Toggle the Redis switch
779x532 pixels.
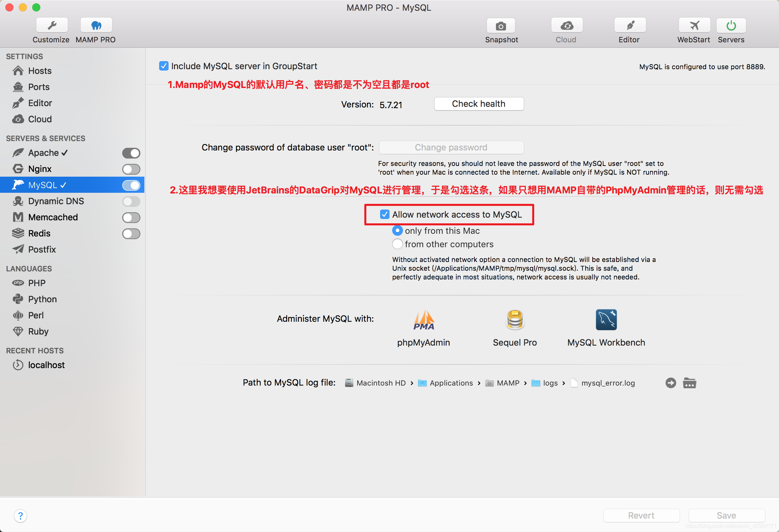point(131,234)
